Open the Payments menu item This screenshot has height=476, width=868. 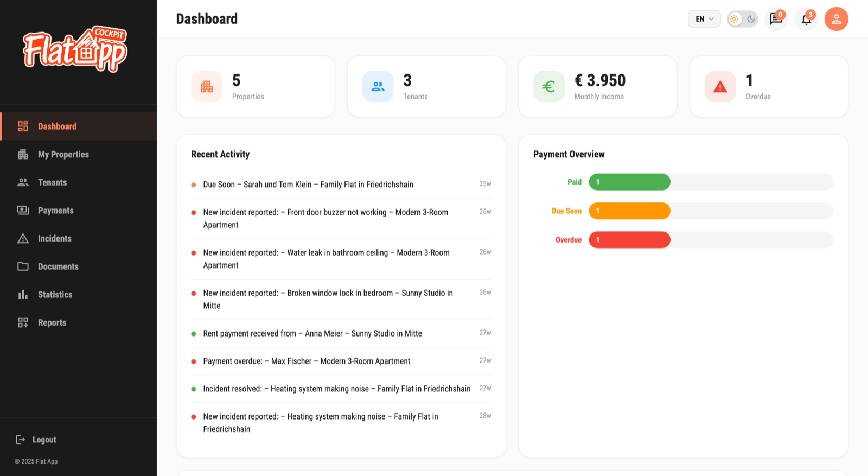click(x=79, y=211)
